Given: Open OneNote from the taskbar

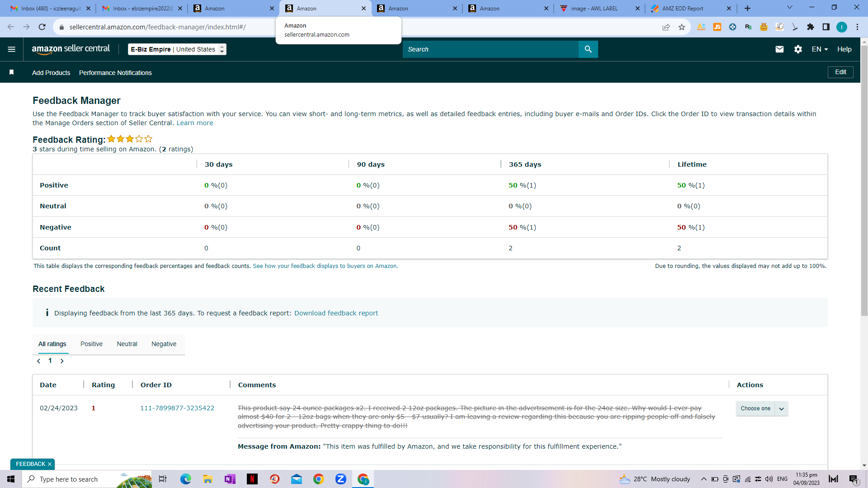Looking at the screenshot, I should (230, 479).
